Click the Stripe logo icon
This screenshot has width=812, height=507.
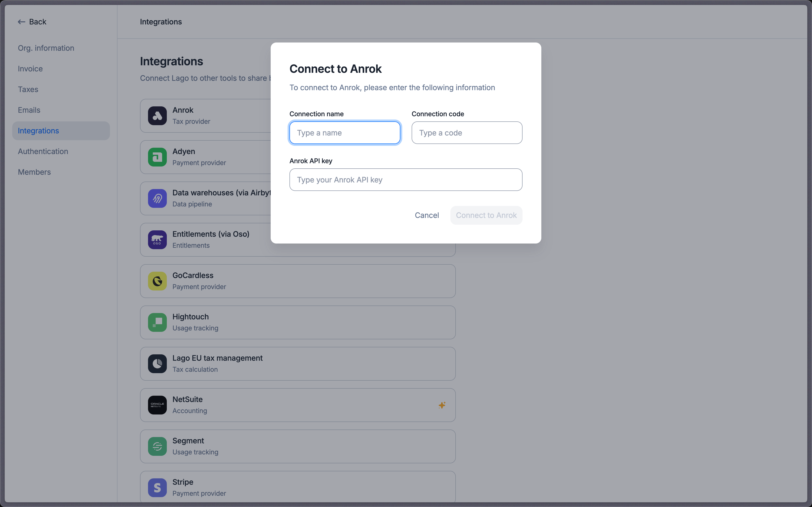click(157, 488)
